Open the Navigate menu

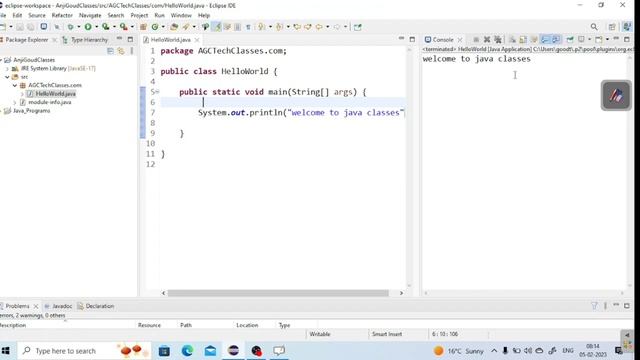coord(90,15)
